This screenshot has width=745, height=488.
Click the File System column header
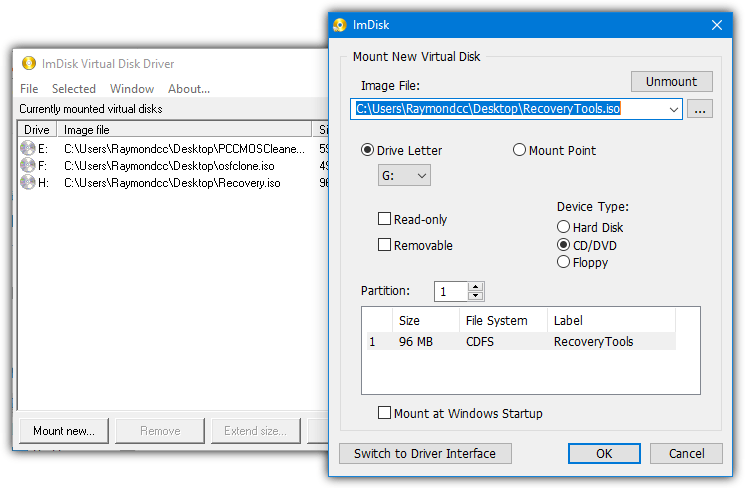pos(503,321)
